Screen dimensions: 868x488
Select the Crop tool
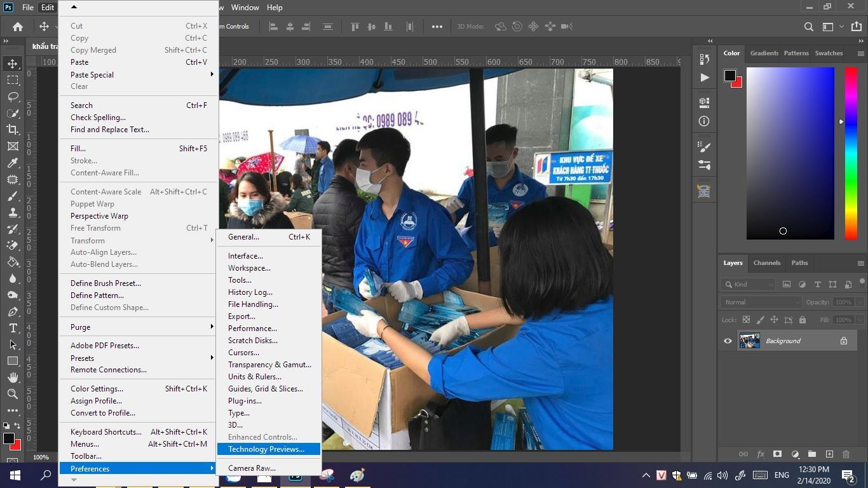click(x=13, y=130)
